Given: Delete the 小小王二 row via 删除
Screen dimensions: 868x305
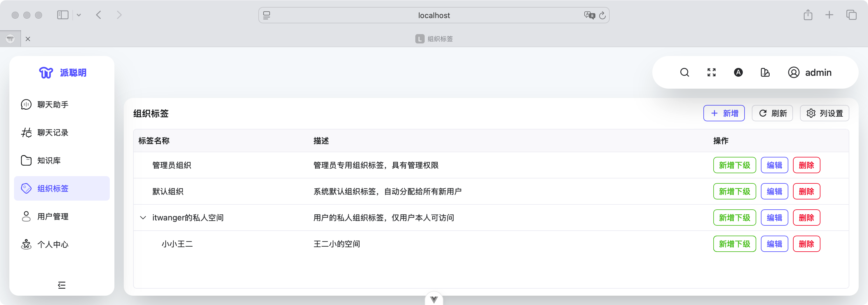Looking at the screenshot, I should point(806,244).
